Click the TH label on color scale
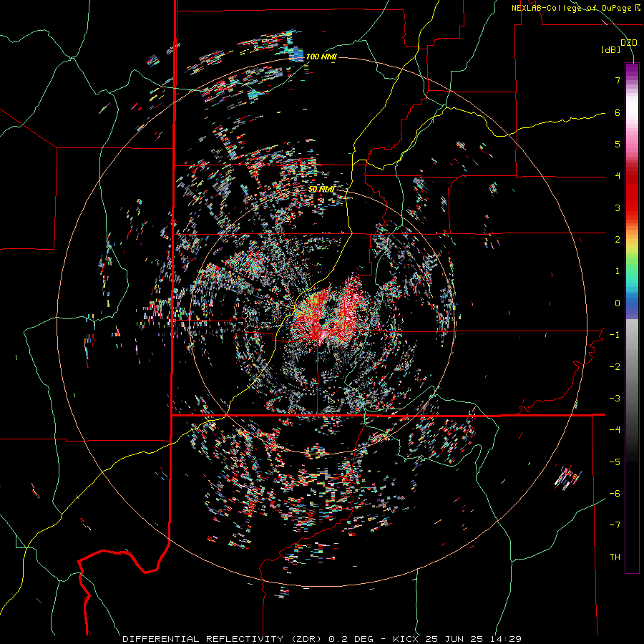The height and width of the screenshot is (644, 644). click(x=615, y=557)
